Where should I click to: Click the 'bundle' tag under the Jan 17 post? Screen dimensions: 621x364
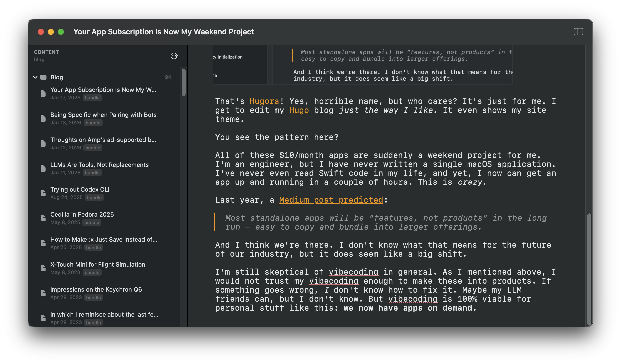[92, 98]
